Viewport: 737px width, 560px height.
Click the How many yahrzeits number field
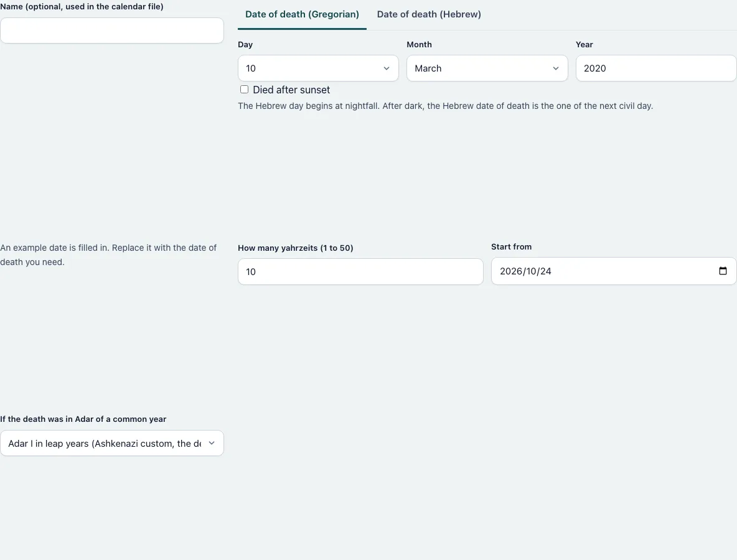360,271
